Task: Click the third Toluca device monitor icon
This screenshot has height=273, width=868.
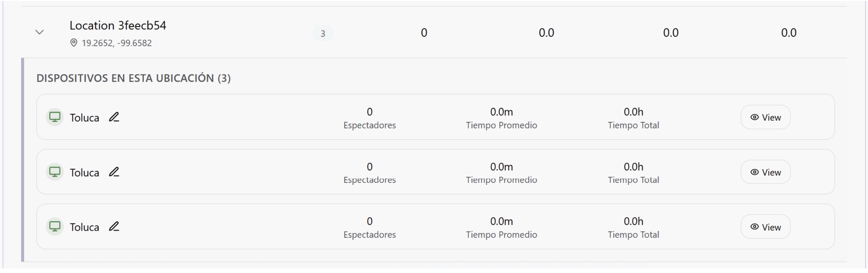Action: click(x=55, y=226)
